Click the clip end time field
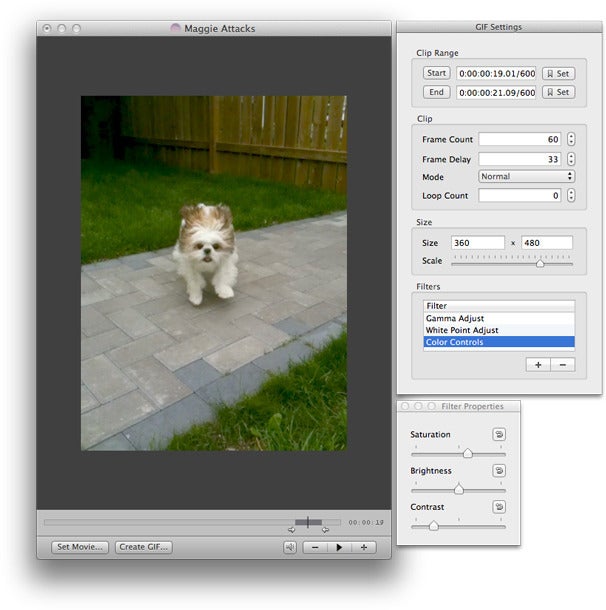Screen dimensions: 606x610 (x=496, y=93)
